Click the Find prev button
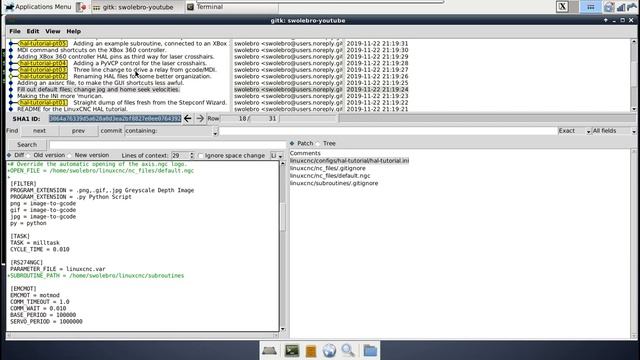640x360 pixels. point(78,131)
